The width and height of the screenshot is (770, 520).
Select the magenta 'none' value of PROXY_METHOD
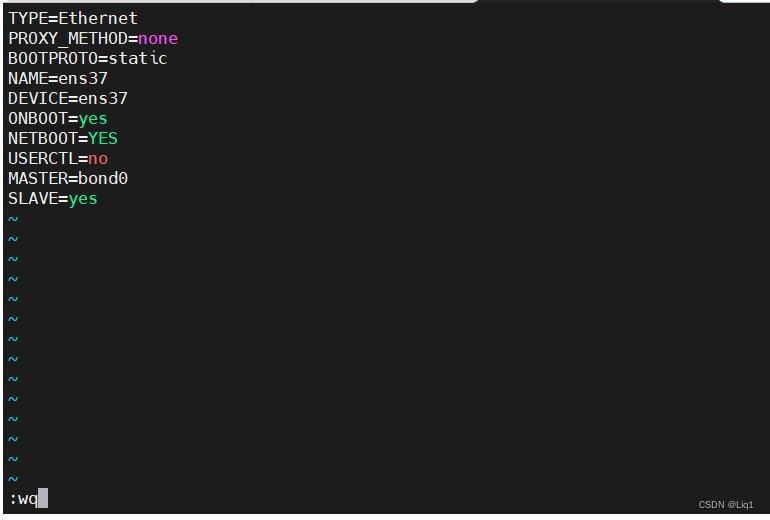pos(158,38)
